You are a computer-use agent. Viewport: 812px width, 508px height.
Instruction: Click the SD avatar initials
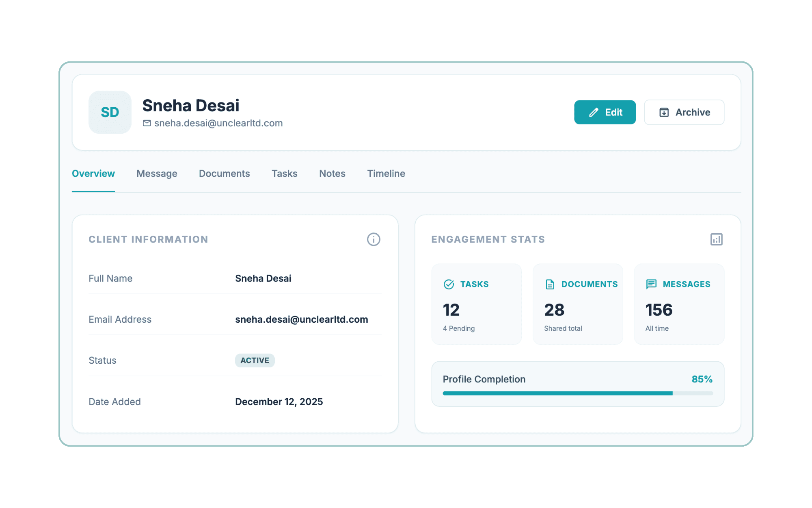coord(110,112)
